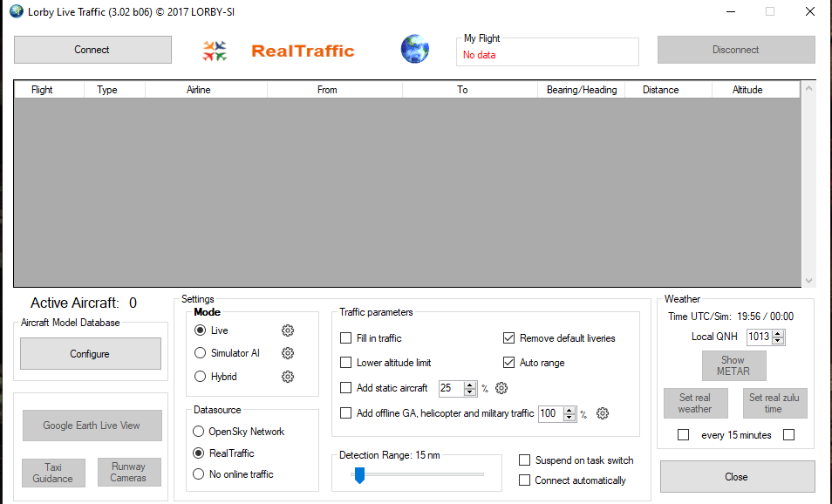This screenshot has height=504, width=832.
Task: Click the From column header
Action: pyautogui.click(x=335, y=90)
